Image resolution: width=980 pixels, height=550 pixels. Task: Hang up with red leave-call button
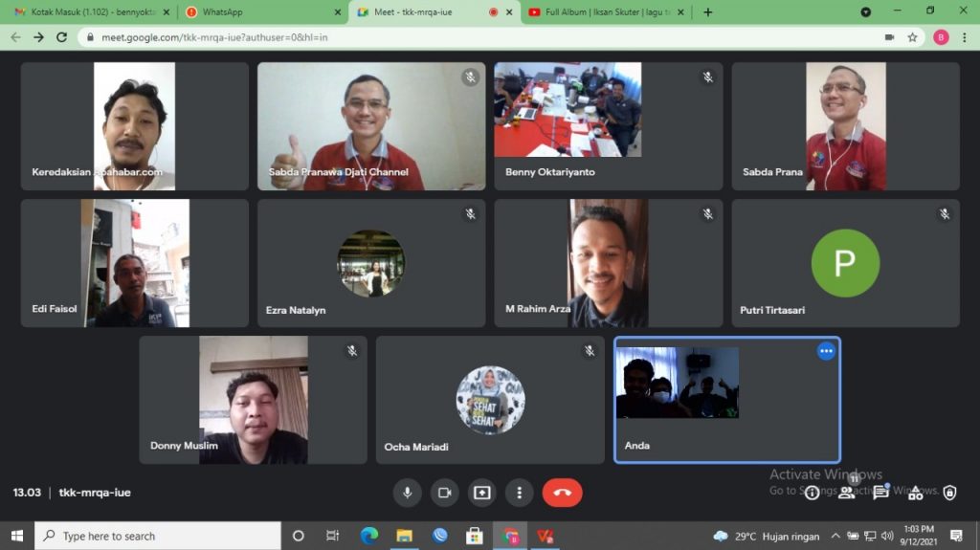(x=562, y=493)
